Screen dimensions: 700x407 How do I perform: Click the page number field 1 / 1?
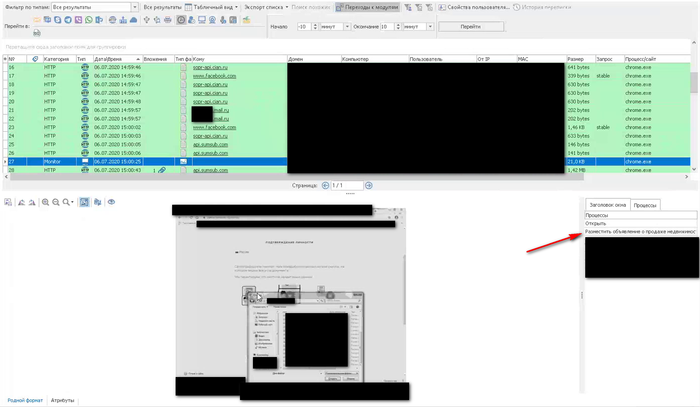tap(347, 185)
